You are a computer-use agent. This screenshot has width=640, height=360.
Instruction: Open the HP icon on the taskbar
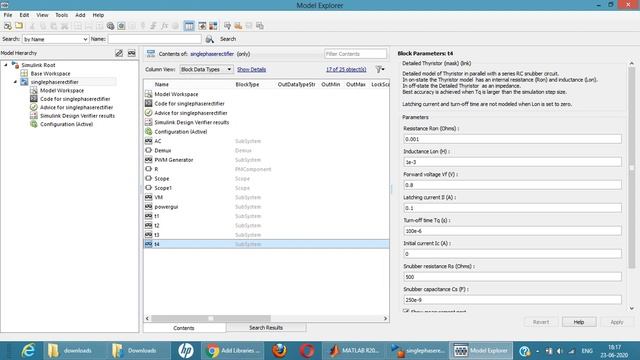[186, 351]
